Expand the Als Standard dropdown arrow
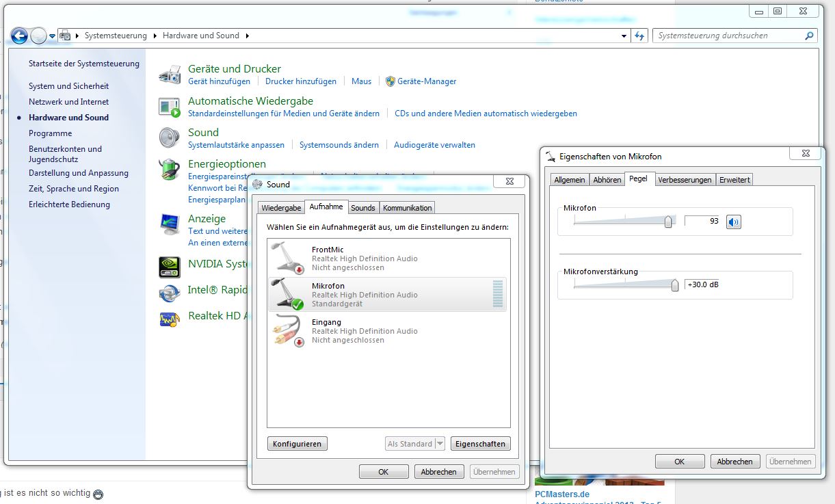The image size is (835, 504). point(439,444)
